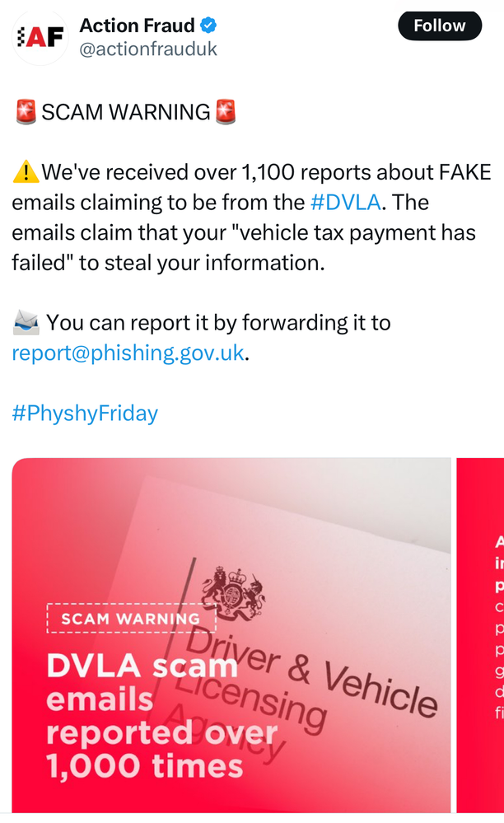
Task: Click the dashed SCAM WARNING label in image
Action: 131,618
